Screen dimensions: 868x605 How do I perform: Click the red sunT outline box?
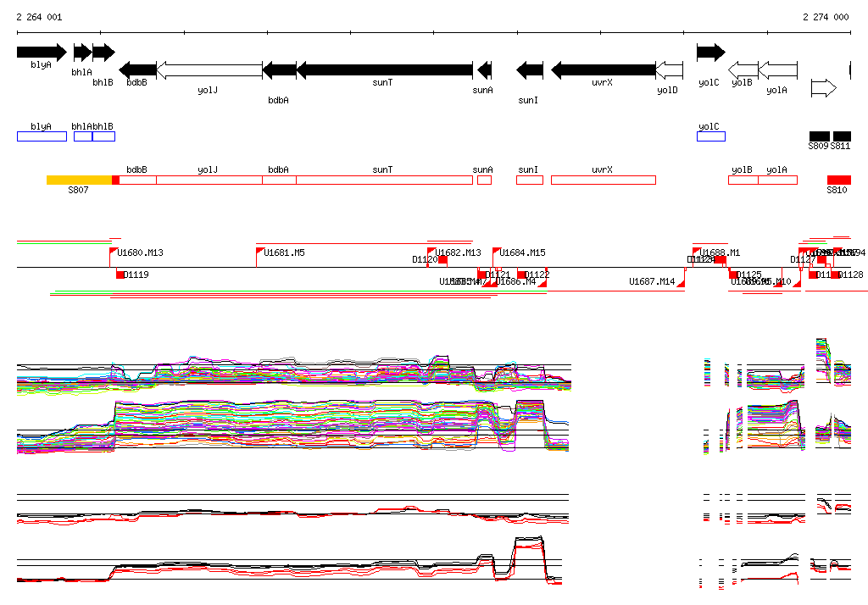tap(385, 180)
